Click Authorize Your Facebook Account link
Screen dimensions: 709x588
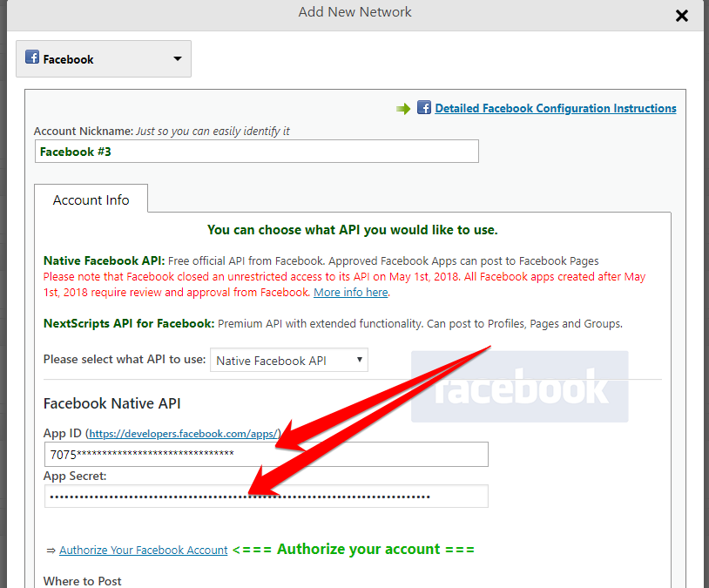pyautogui.click(x=144, y=550)
